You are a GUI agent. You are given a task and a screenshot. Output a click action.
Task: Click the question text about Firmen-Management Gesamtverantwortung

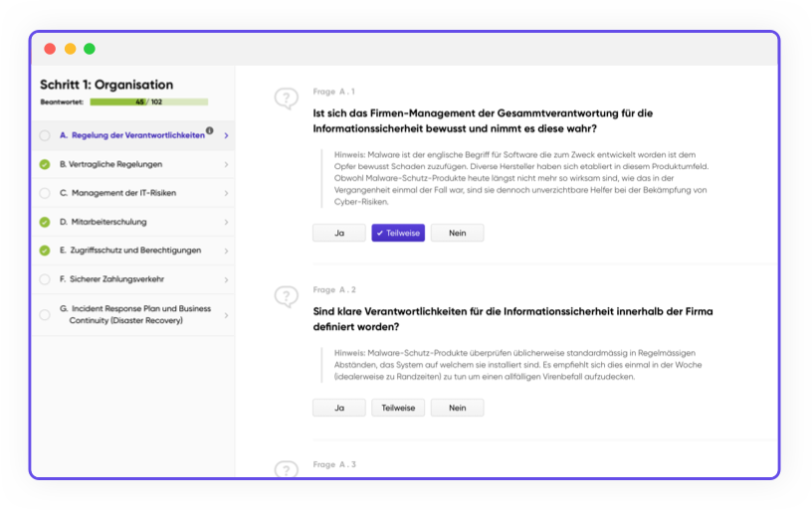483,121
